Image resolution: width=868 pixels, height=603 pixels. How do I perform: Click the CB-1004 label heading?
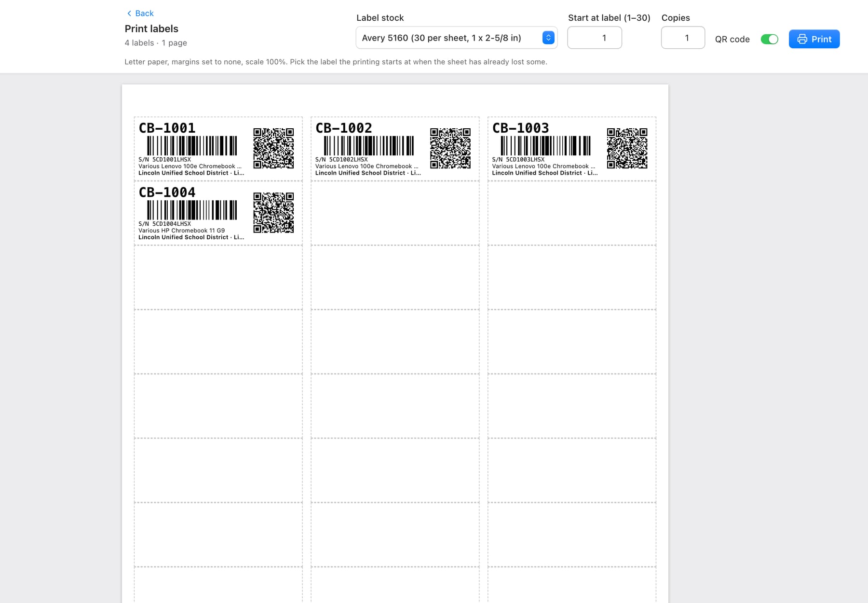167,192
